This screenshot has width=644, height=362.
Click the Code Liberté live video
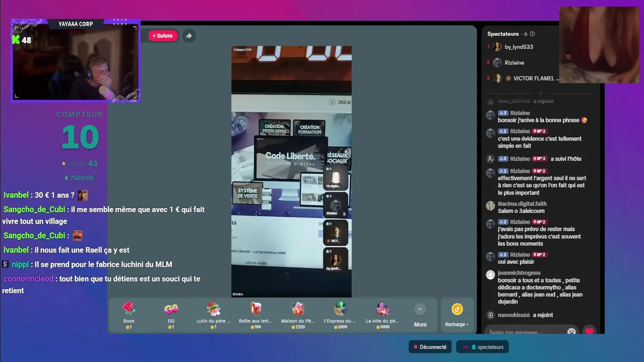pyautogui.click(x=291, y=171)
